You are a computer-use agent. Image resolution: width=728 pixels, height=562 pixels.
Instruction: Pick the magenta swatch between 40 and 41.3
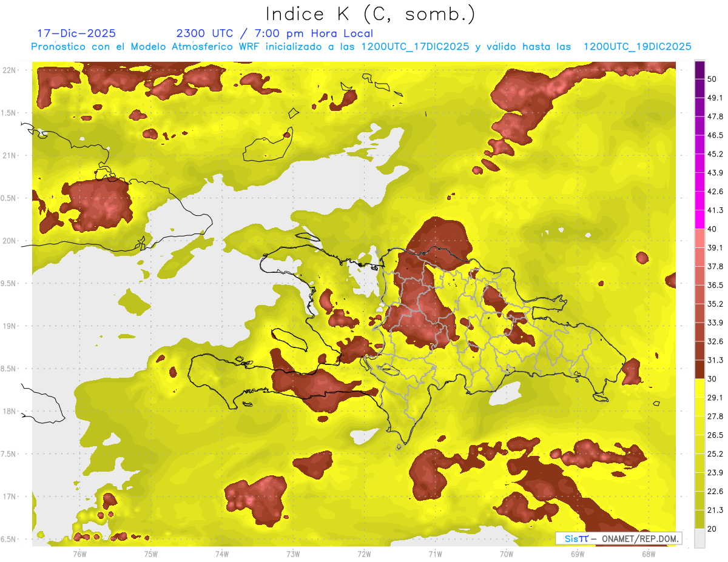[x=699, y=219]
